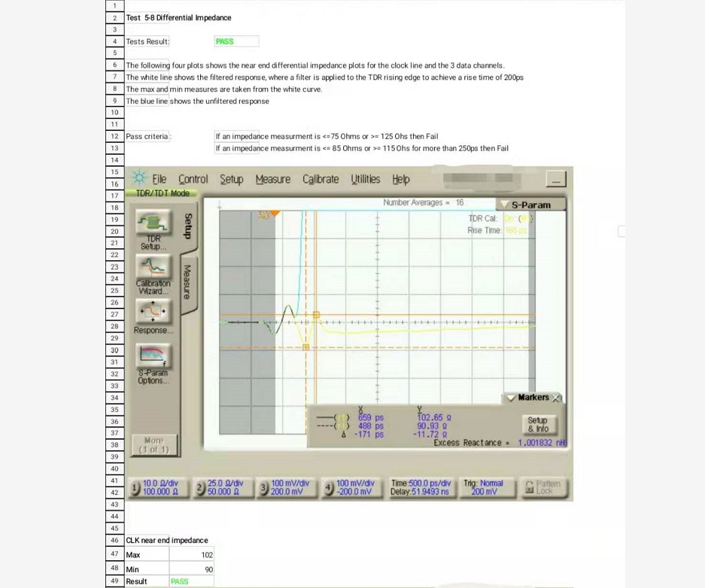
Task: Select the orange marker square on the waveform
Action: [x=316, y=315]
